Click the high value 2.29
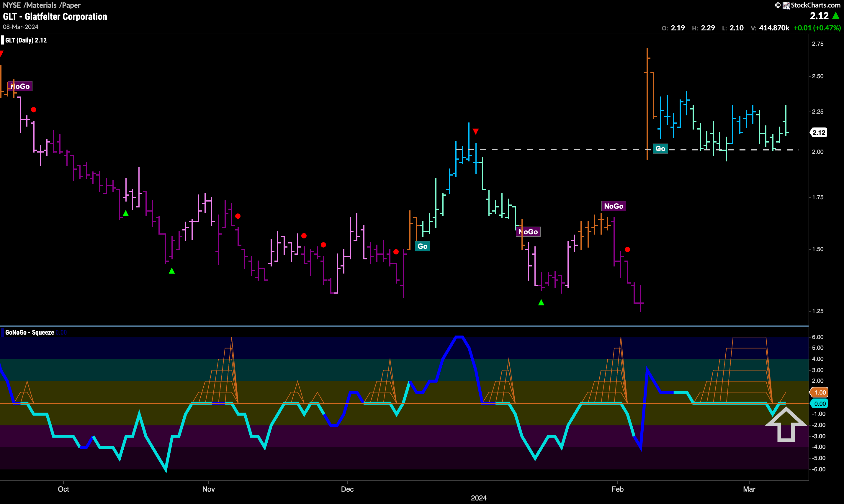844x504 pixels. (708, 28)
